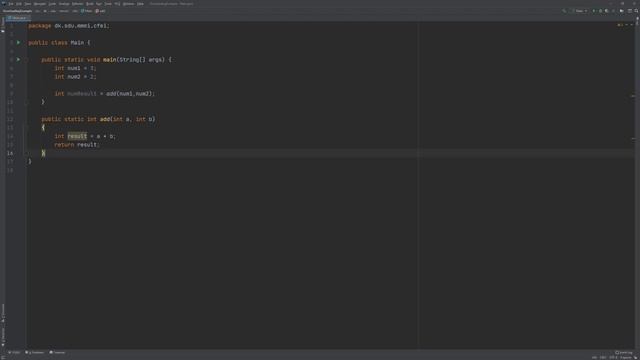Open the run configuration dropdown

(x=580, y=11)
